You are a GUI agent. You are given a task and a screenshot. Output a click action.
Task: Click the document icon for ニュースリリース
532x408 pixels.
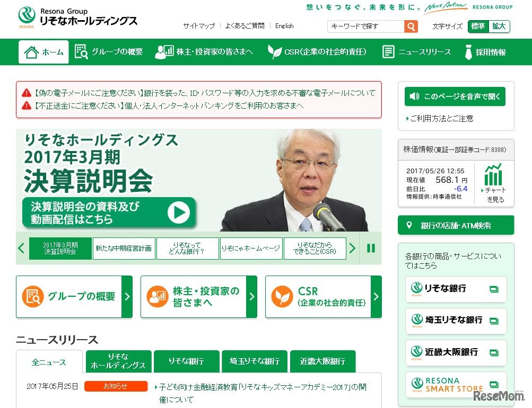[388, 51]
